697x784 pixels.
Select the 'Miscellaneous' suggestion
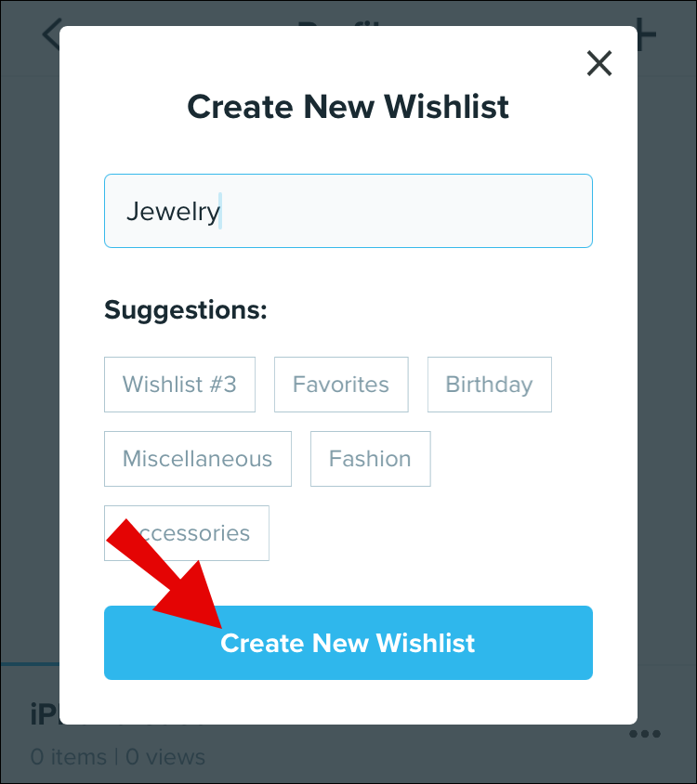tap(197, 459)
